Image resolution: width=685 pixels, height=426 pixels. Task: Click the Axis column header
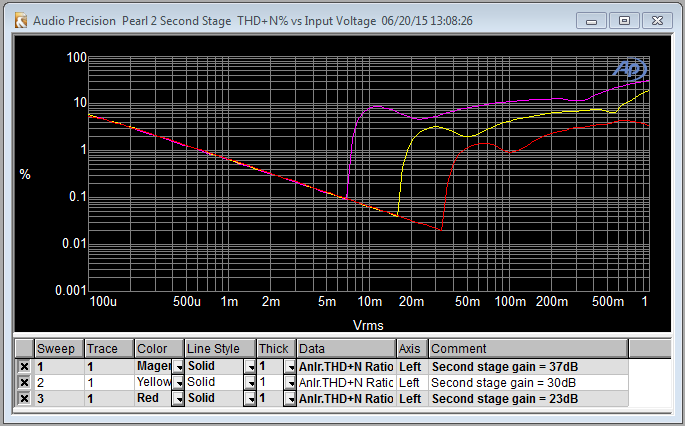click(x=412, y=349)
